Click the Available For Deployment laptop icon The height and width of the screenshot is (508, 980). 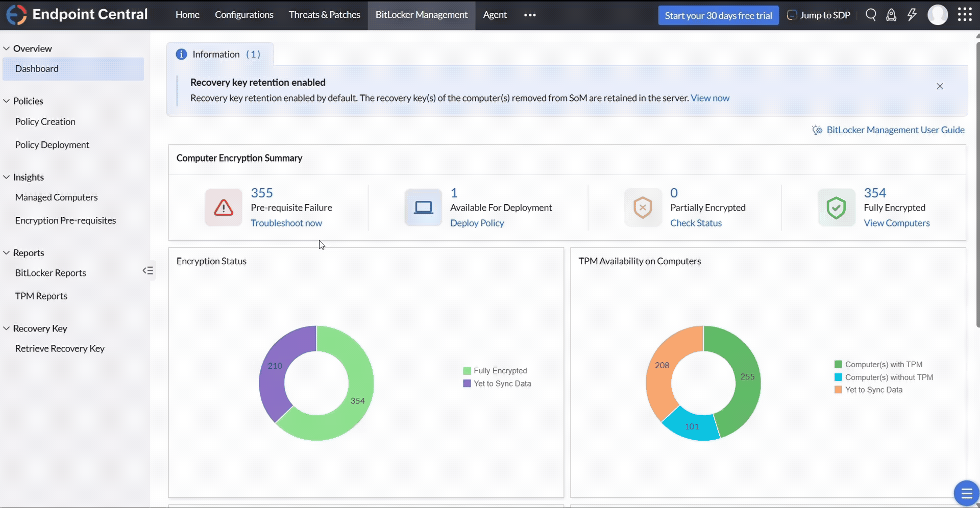coord(423,208)
